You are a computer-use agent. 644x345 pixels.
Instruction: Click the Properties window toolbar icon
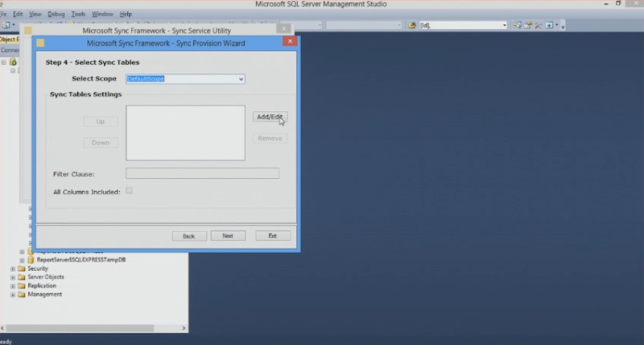[x=528, y=26]
